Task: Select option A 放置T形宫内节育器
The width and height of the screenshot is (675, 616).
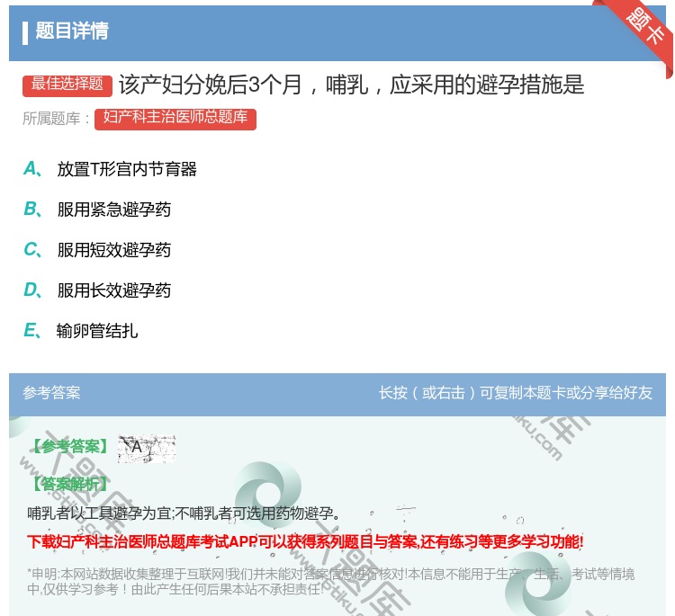Action: click(x=110, y=169)
